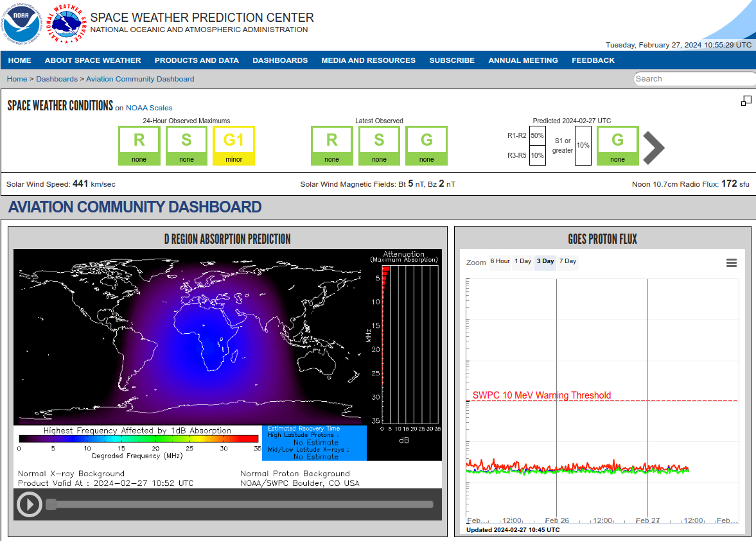Open the PRODUCTS AND DATA menu
This screenshot has width=756, height=541.
[x=197, y=60]
